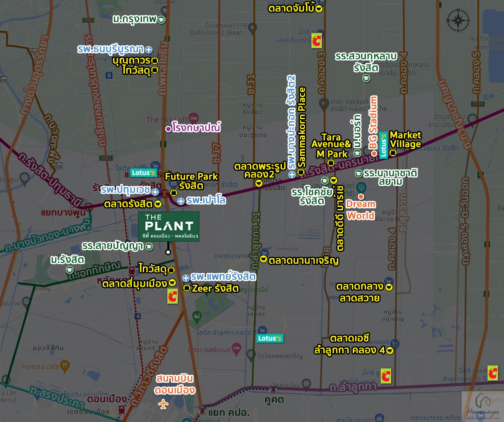This screenshot has width=504, height=422.
Task: Click the ตลาดสี่มุมเมือง label
Action: (134, 283)
